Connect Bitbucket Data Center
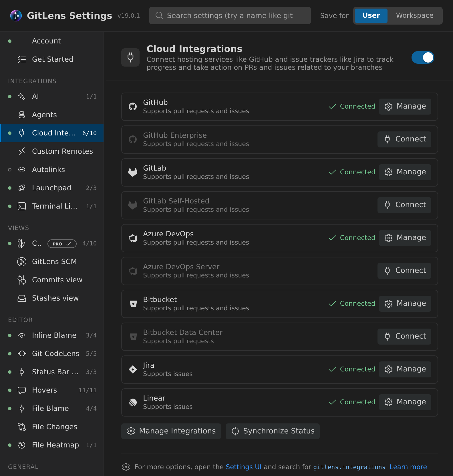This screenshot has height=476, width=453. 404,337
